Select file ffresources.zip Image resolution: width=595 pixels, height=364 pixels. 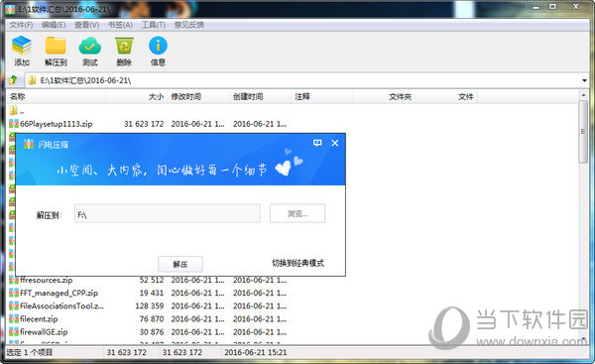coord(46,280)
